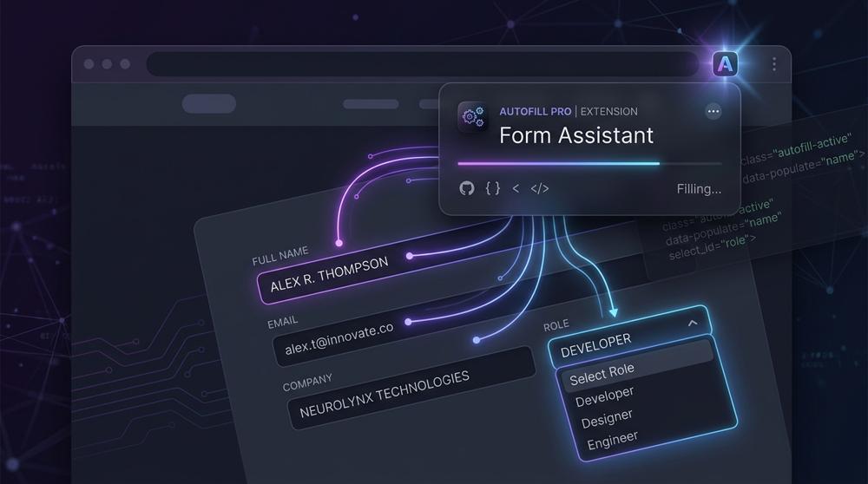Open the Form Assistant more options button

713,111
